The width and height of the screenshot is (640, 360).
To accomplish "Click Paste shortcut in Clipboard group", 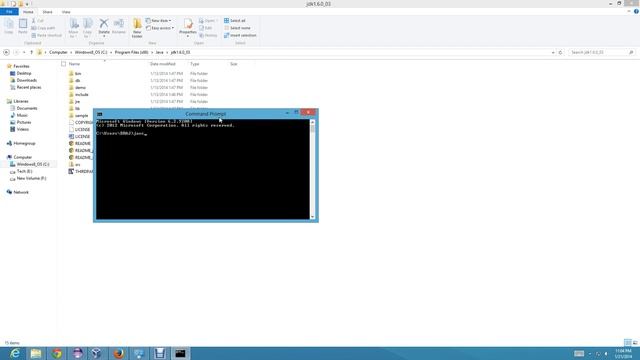I will (x=47, y=36).
